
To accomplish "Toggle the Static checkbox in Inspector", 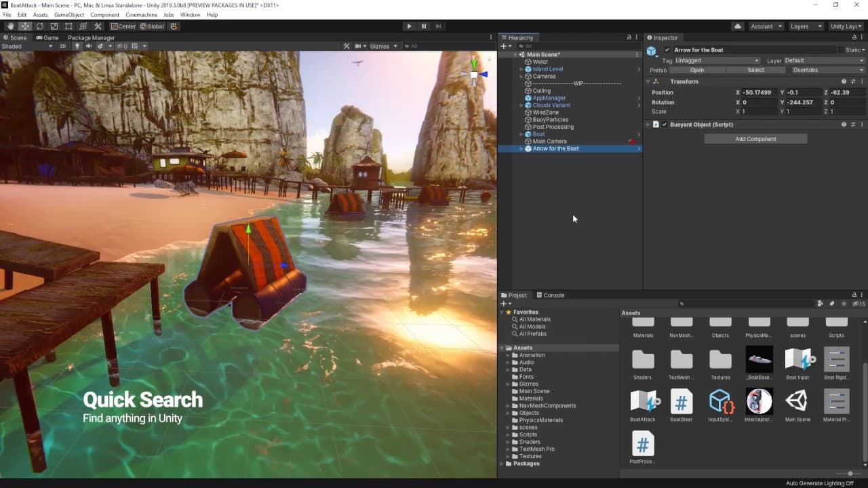I will [841, 50].
